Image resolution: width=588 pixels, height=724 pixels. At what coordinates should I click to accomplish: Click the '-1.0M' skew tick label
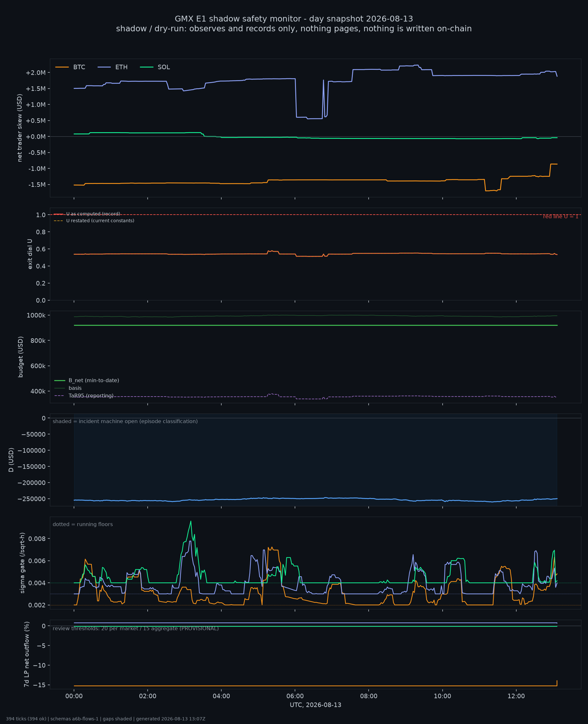(x=37, y=169)
